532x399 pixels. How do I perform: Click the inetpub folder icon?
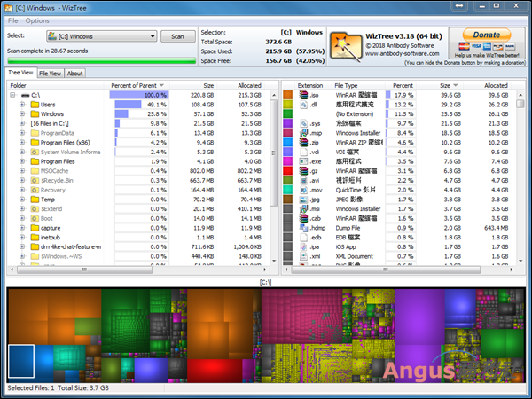click(x=35, y=238)
